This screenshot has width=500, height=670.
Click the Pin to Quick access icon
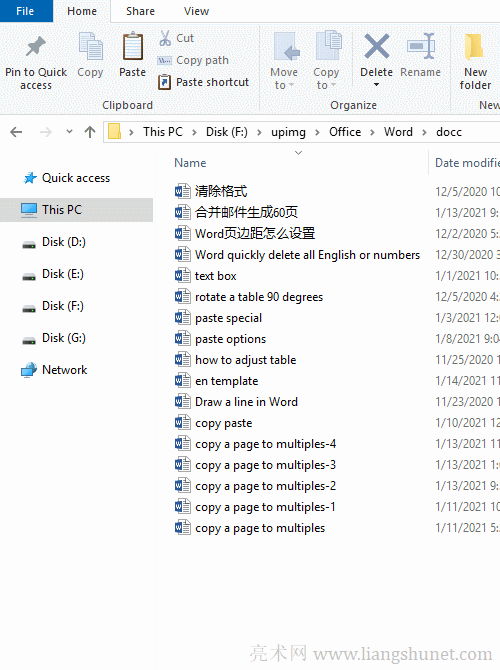point(35,47)
